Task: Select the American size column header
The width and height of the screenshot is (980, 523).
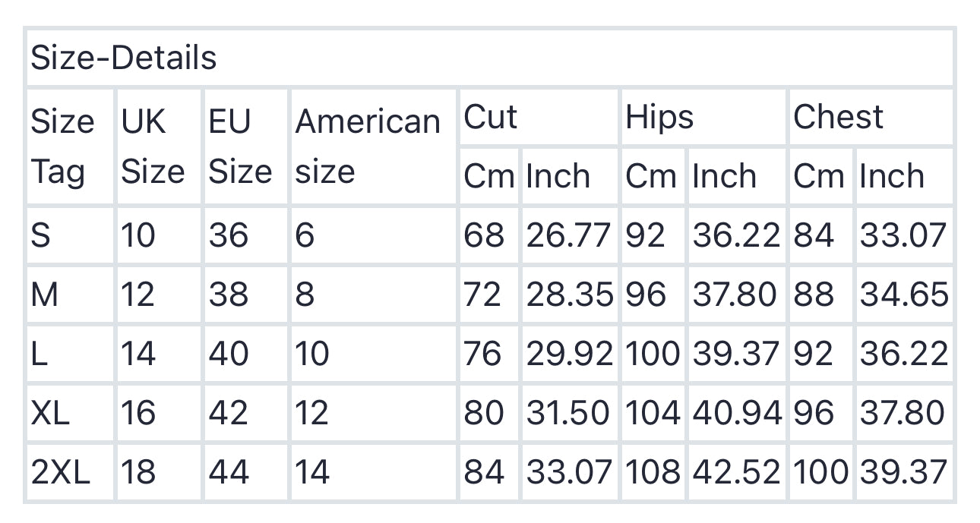Action: 368,147
